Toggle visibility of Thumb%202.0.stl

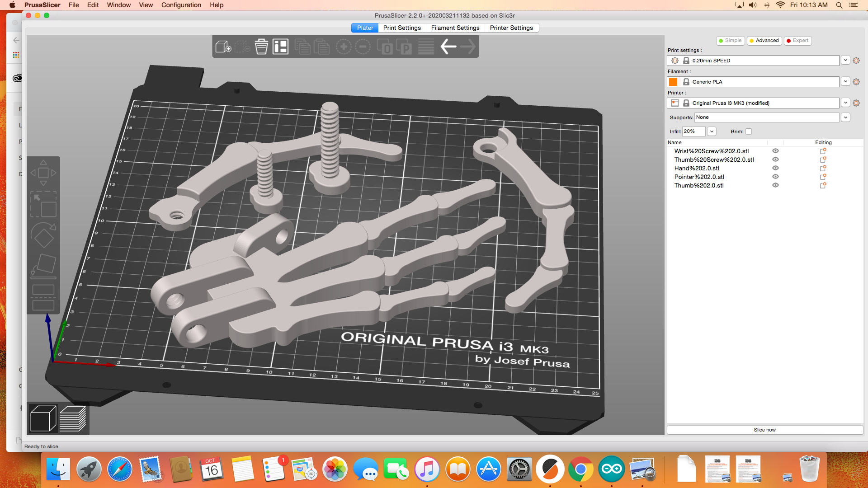(x=775, y=185)
